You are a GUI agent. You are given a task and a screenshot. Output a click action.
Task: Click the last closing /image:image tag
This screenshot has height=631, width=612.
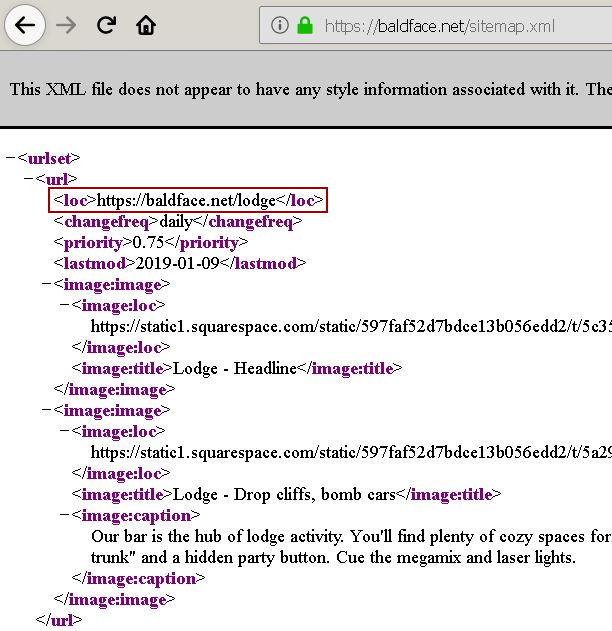pyautogui.click(x=115, y=599)
